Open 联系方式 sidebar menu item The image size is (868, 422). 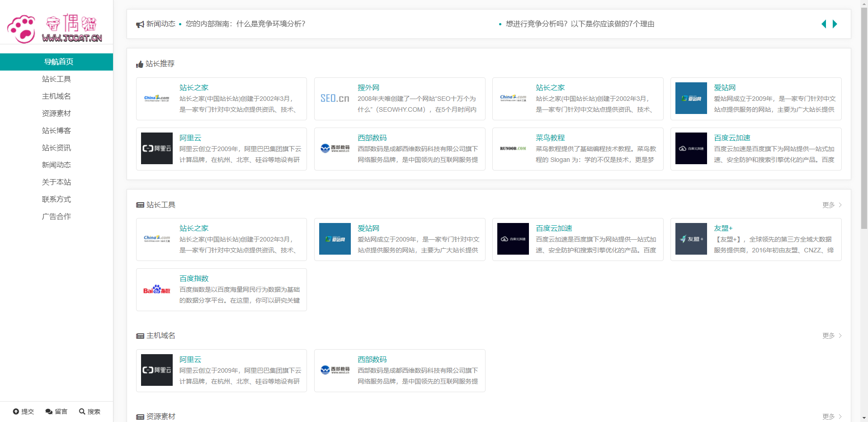pos(57,199)
